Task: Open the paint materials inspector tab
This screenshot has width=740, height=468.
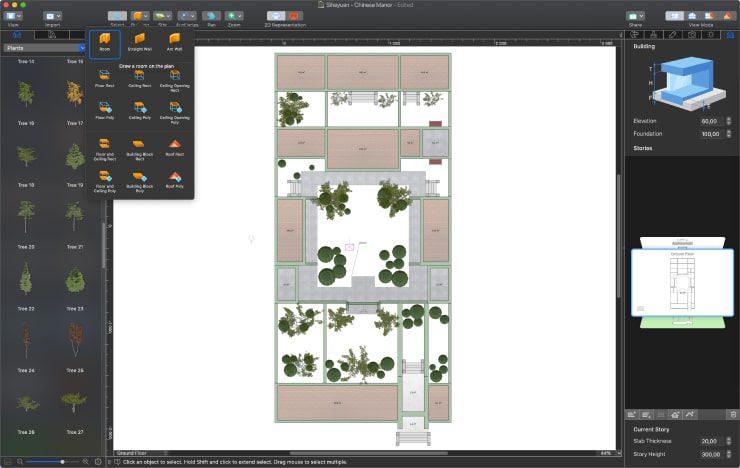Action: (654, 34)
